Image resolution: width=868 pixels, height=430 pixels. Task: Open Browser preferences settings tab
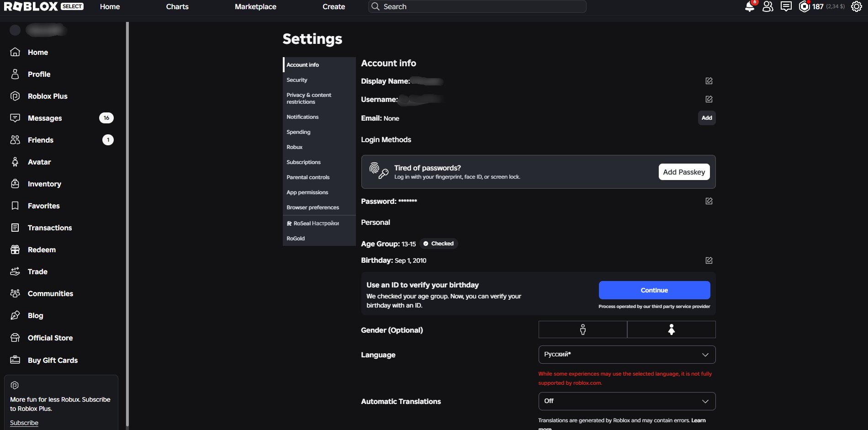click(319, 207)
